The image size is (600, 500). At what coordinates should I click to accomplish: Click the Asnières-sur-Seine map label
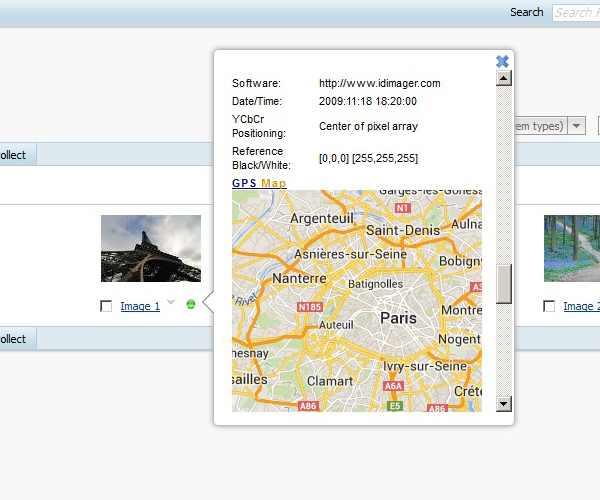point(351,254)
